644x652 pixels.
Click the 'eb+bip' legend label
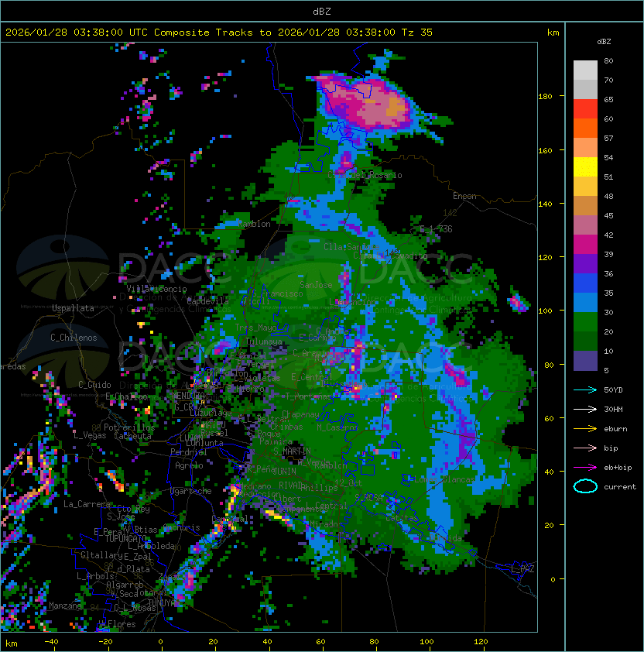618,468
